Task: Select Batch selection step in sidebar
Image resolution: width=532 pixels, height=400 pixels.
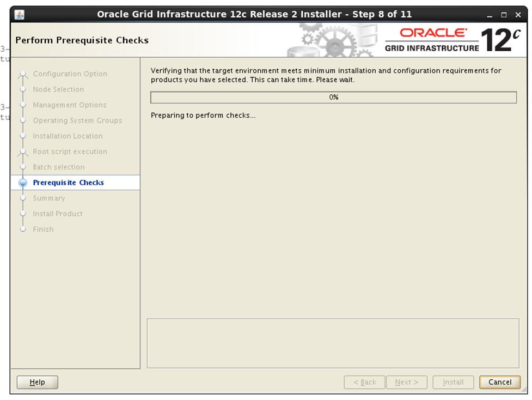Action: pyautogui.click(x=59, y=167)
